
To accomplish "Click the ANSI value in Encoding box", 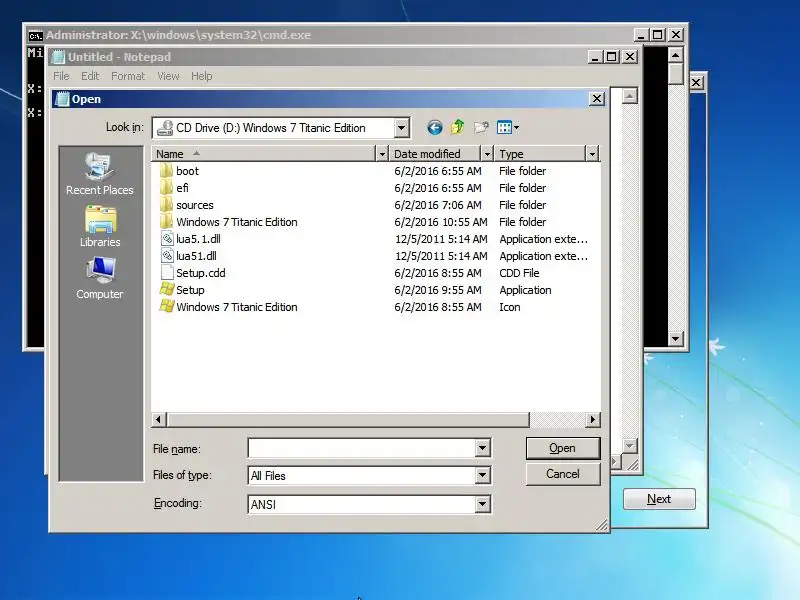I will click(x=263, y=504).
